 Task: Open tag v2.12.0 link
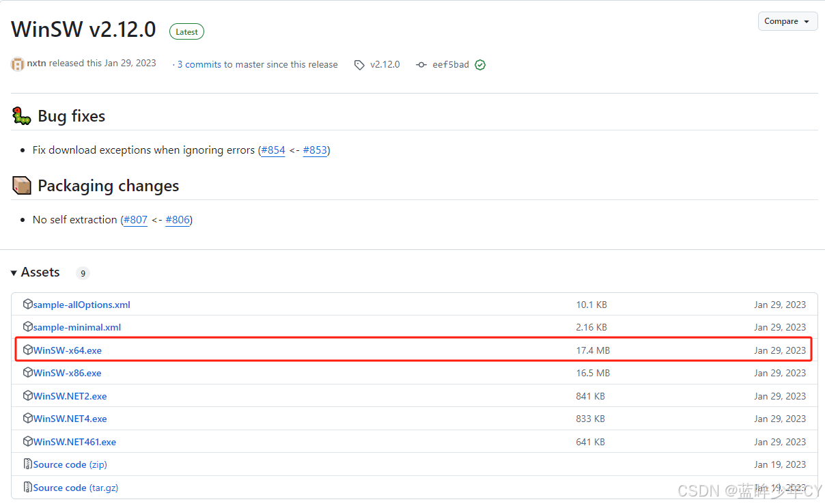(x=385, y=64)
